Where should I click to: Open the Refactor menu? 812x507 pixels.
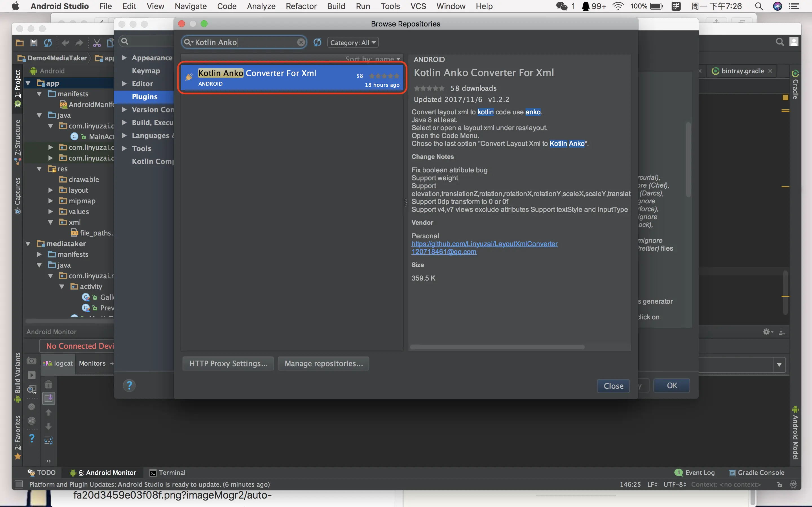(x=301, y=6)
